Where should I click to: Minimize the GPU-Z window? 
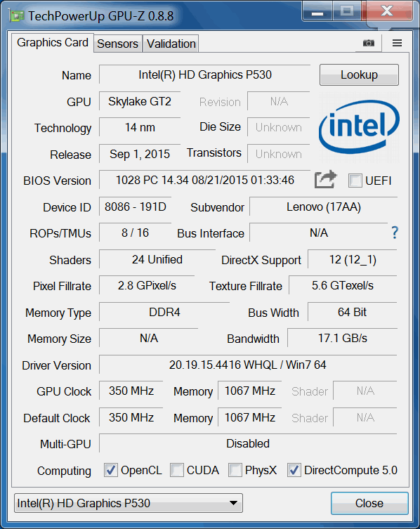[x=317, y=12]
